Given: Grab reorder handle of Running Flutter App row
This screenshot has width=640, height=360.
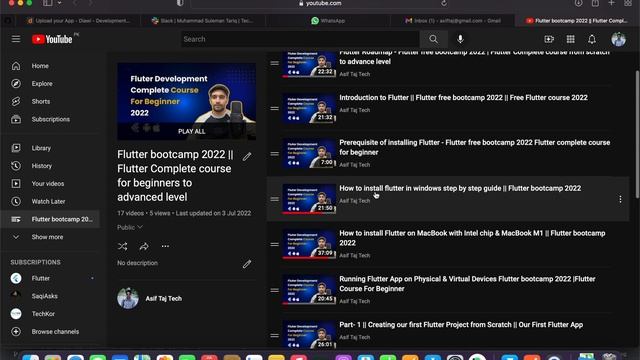Looking at the screenshot, I should tap(274, 290).
